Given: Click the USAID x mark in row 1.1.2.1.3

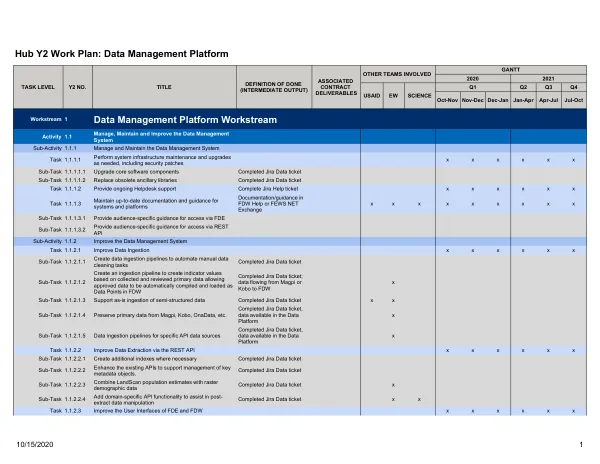Looking at the screenshot, I should tap(372, 301).
